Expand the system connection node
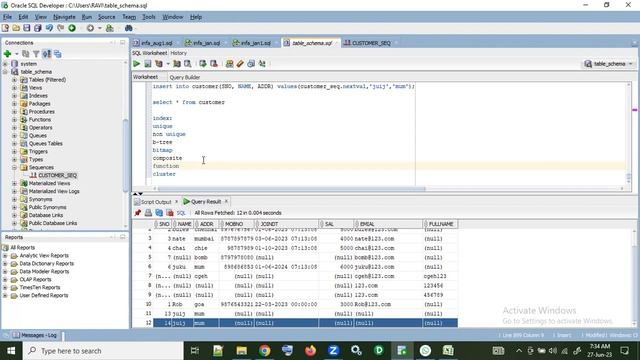This screenshot has height=360, width=640. 5,64
